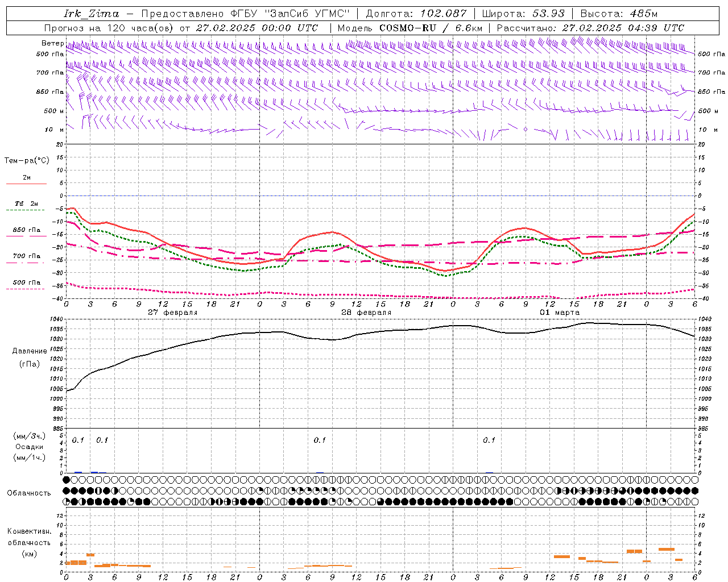Viewport: 728px width, 582px height.
Task: Select the Давление panel label
Action: tap(30, 351)
